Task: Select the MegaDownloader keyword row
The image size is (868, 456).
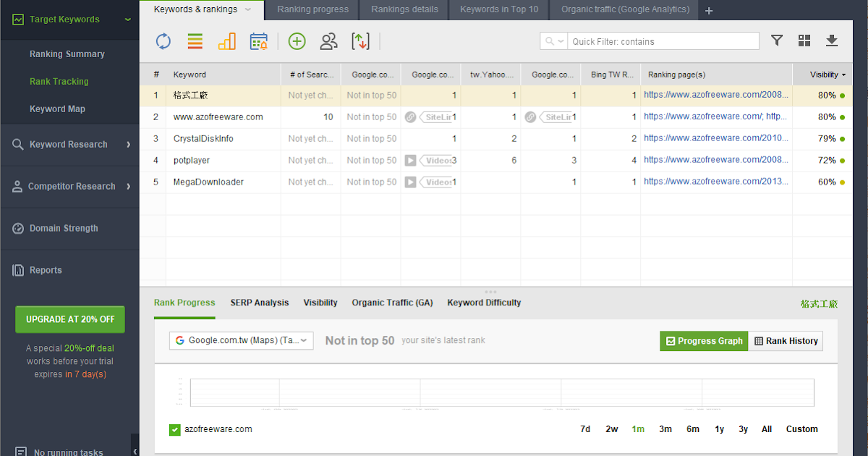Action: click(x=496, y=182)
